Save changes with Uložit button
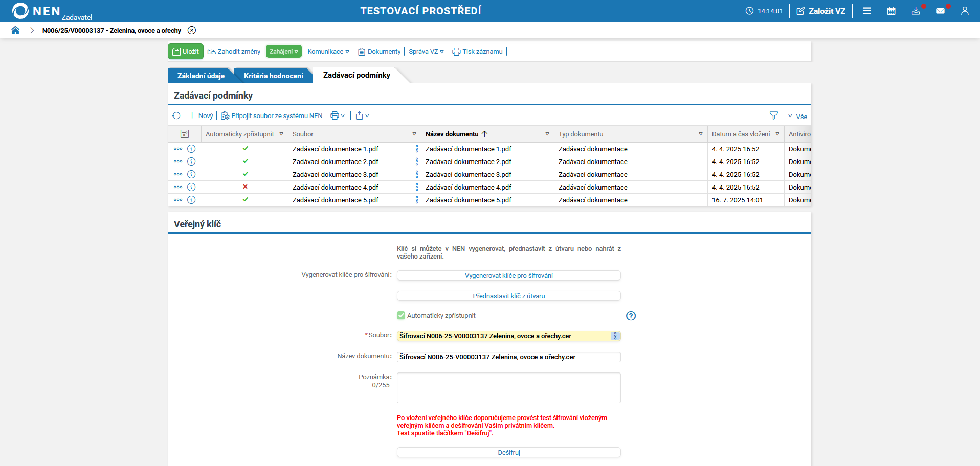This screenshot has width=980, height=466. [186, 52]
